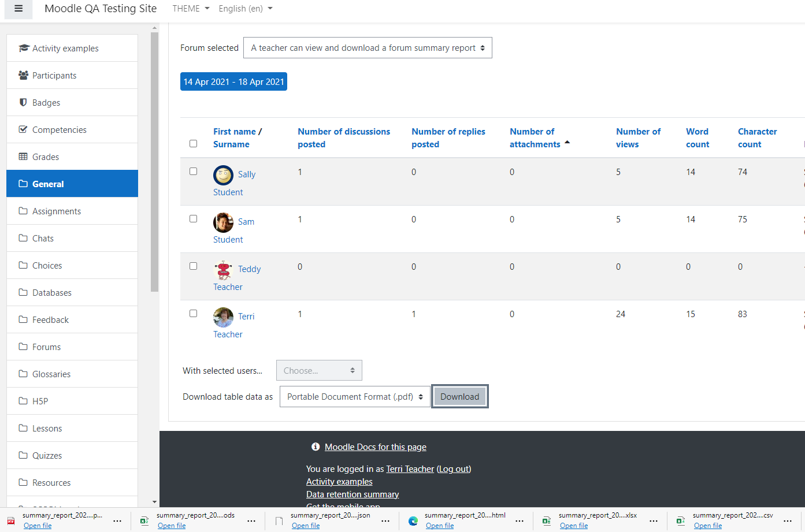Click the General folder icon
The image size is (805, 532).
[x=23, y=184]
